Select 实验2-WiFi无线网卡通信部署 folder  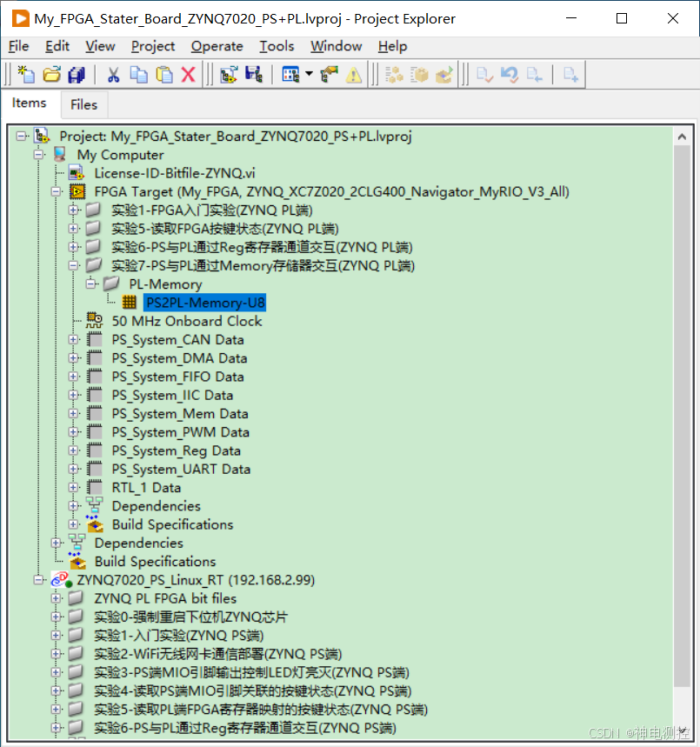(x=218, y=654)
